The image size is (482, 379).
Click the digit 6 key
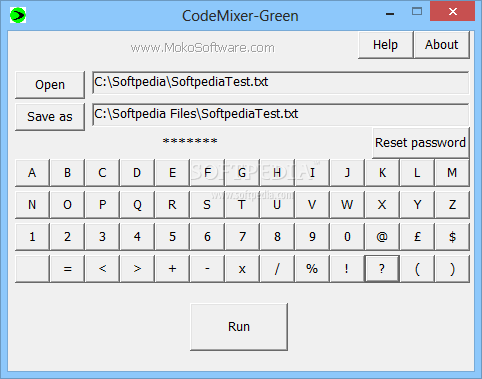(x=207, y=237)
